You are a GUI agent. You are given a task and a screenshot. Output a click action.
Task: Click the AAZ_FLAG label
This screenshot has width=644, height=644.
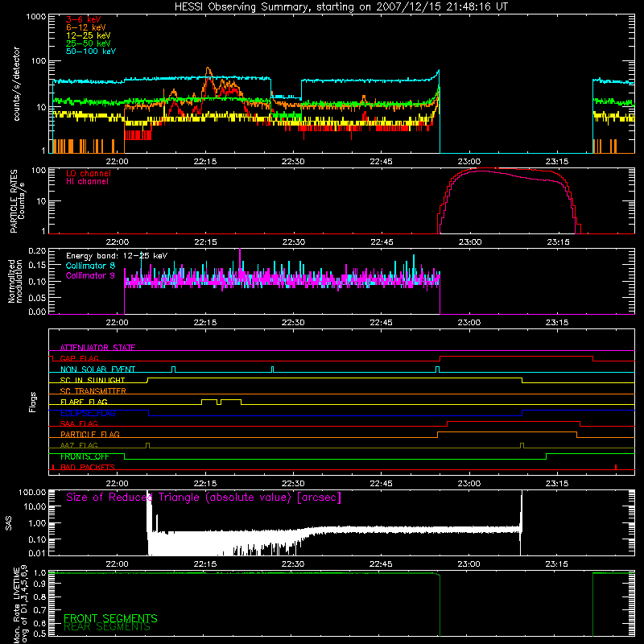click(x=79, y=446)
